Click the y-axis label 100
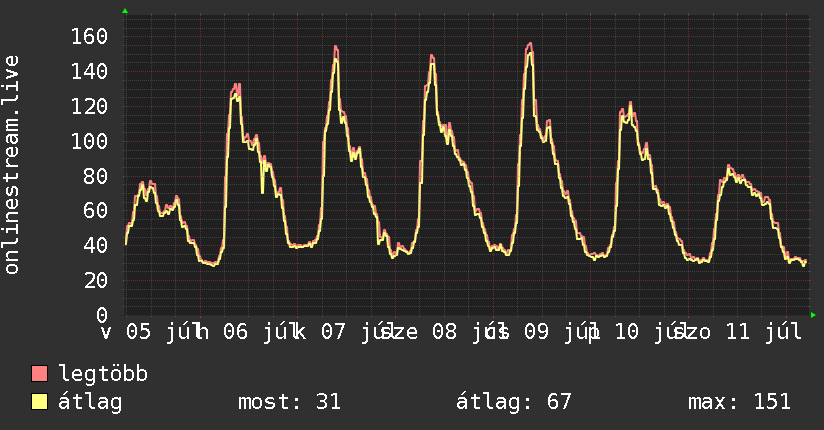Image resolution: width=824 pixels, height=430 pixels. coord(89,141)
